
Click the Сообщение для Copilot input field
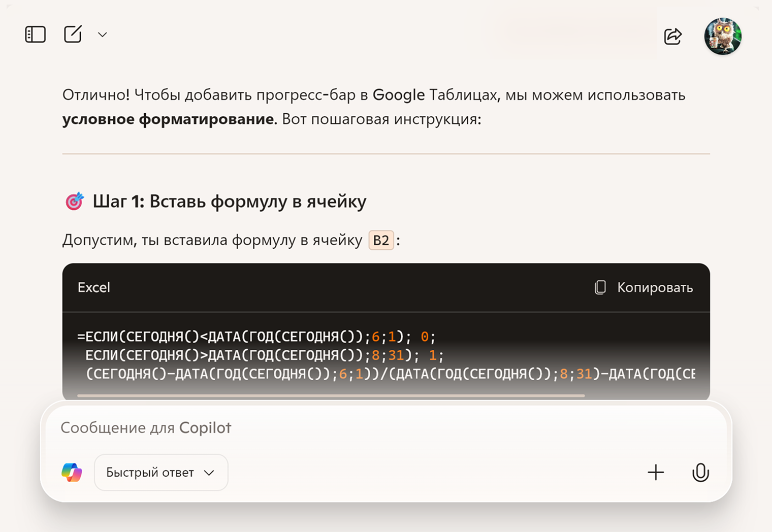[x=386, y=428]
